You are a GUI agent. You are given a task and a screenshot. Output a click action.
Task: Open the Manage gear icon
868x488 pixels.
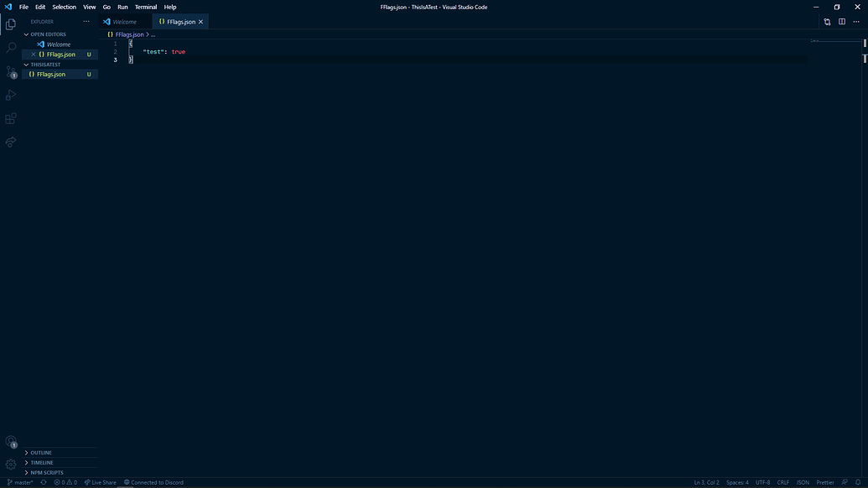(x=11, y=465)
